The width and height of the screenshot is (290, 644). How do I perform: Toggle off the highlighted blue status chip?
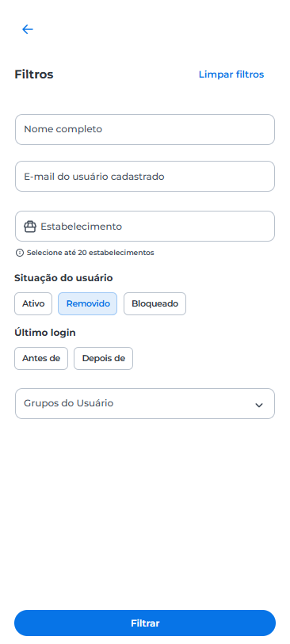coord(87,304)
